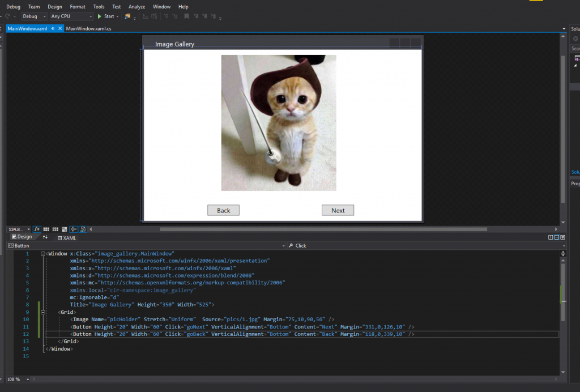Click the Disable project code icon
The height and width of the screenshot is (392, 580).
[83, 229]
